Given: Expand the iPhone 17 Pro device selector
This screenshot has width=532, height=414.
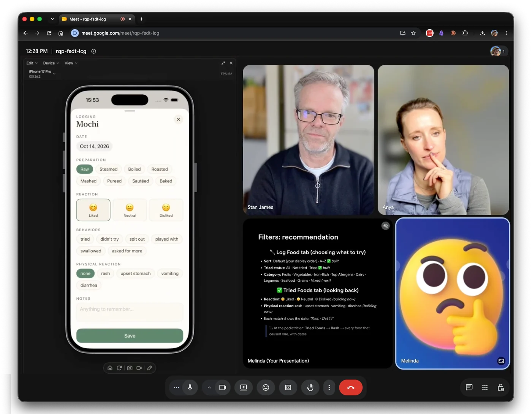Looking at the screenshot, I should pos(42,73).
